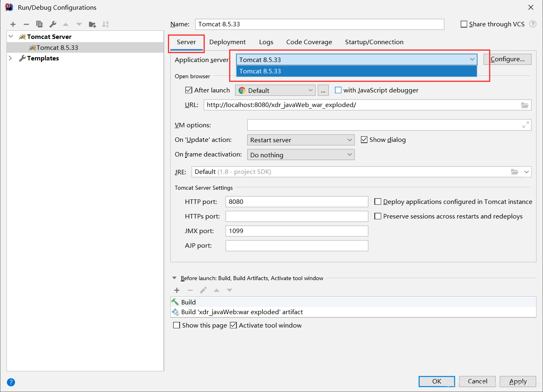The image size is (543, 392).
Task: Check Show this page checkbox
Action: 176,325
